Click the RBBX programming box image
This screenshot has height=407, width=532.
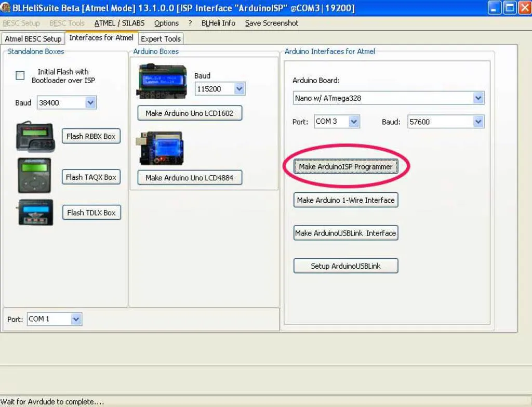tap(35, 137)
